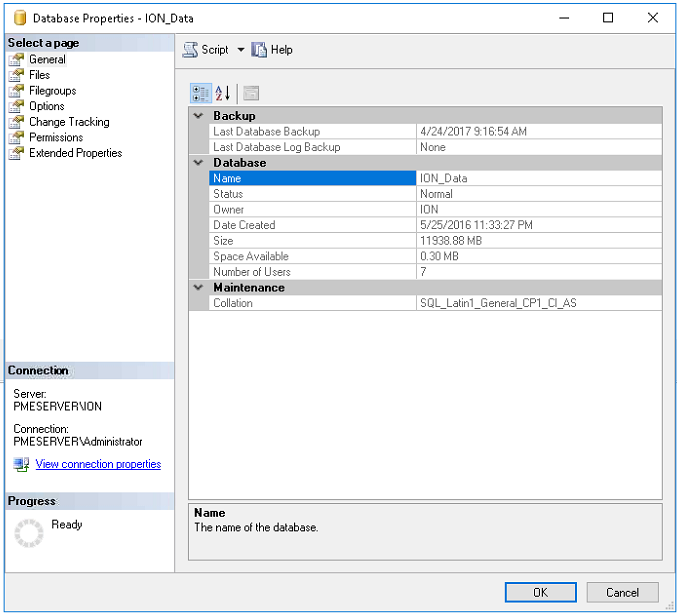The image size is (677, 615).
Task: Click the Help button label
Action: coord(282,50)
